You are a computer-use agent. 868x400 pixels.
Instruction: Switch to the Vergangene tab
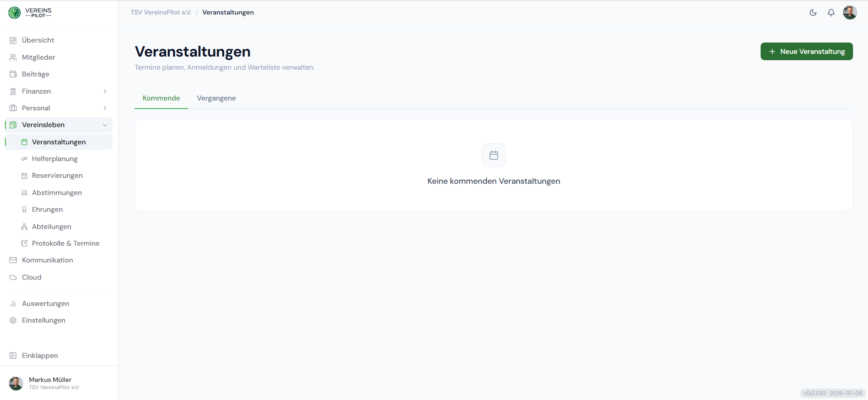pyautogui.click(x=217, y=98)
